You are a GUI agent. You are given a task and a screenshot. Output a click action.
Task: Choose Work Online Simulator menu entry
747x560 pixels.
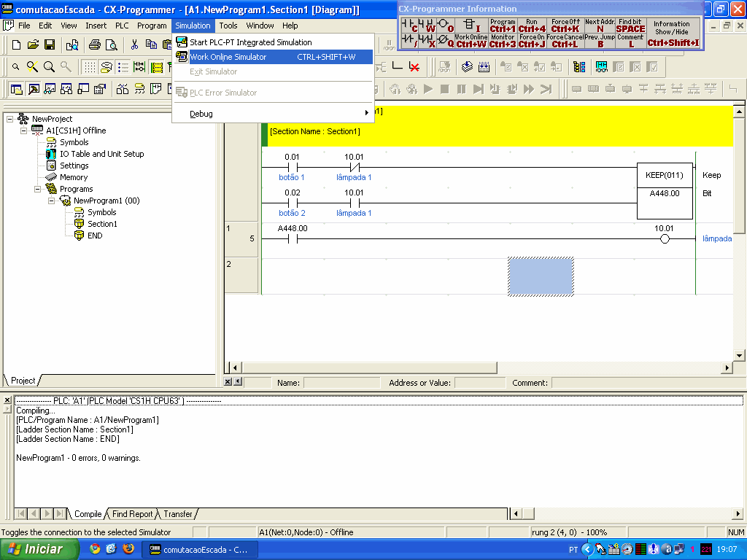click(273, 57)
